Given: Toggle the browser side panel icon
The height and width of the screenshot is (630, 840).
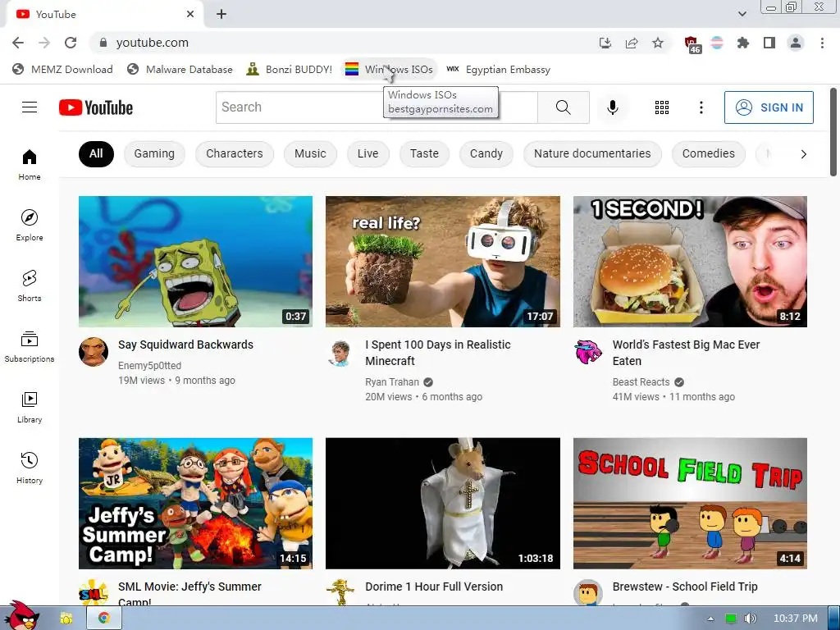Looking at the screenshot, I should coord(769,43).
